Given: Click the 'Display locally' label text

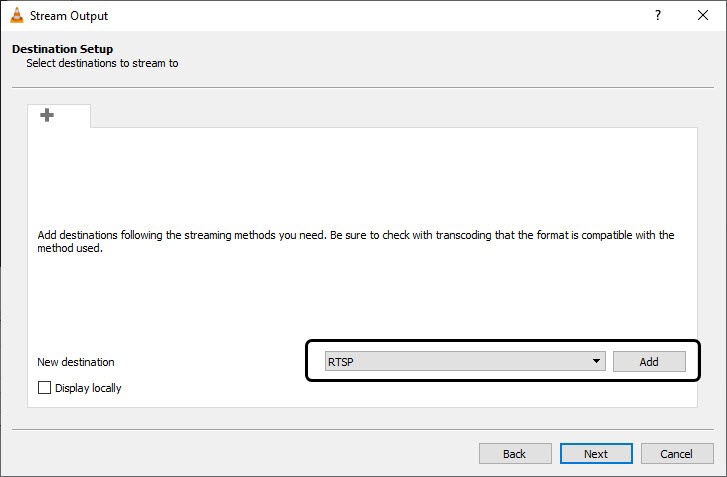Looking at the screenshot, I should point(88,388).
